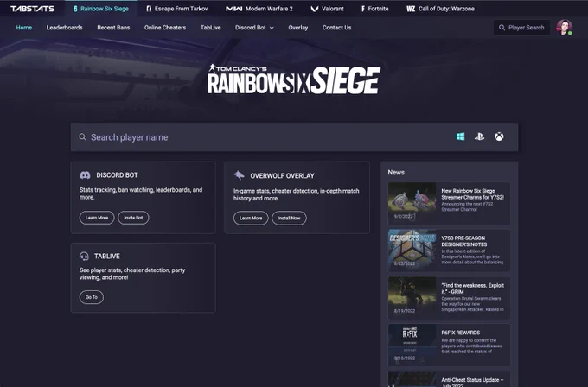Open the Online Cheaters page
Viewport: 588px width, 387px height.
(165, 28)
